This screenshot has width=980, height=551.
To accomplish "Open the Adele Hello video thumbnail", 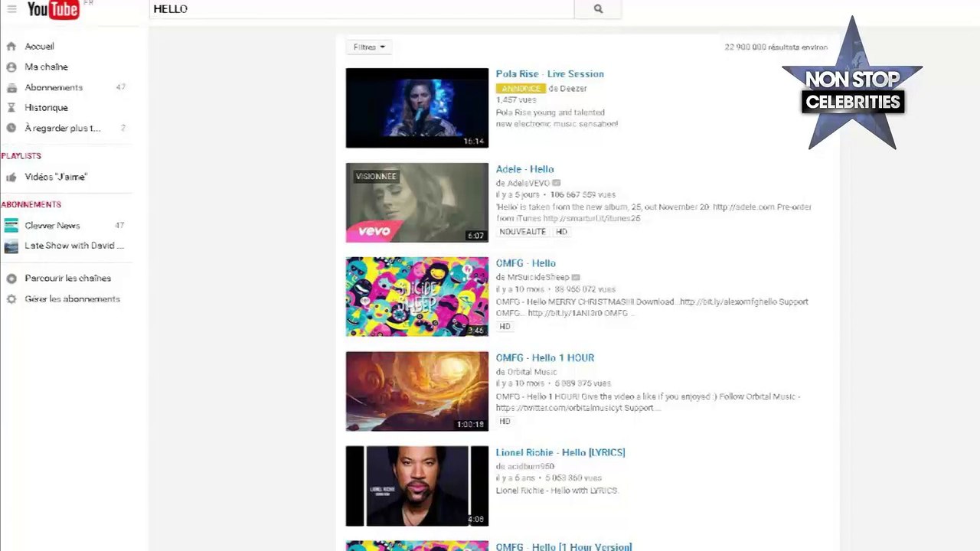I will [416, 203].
